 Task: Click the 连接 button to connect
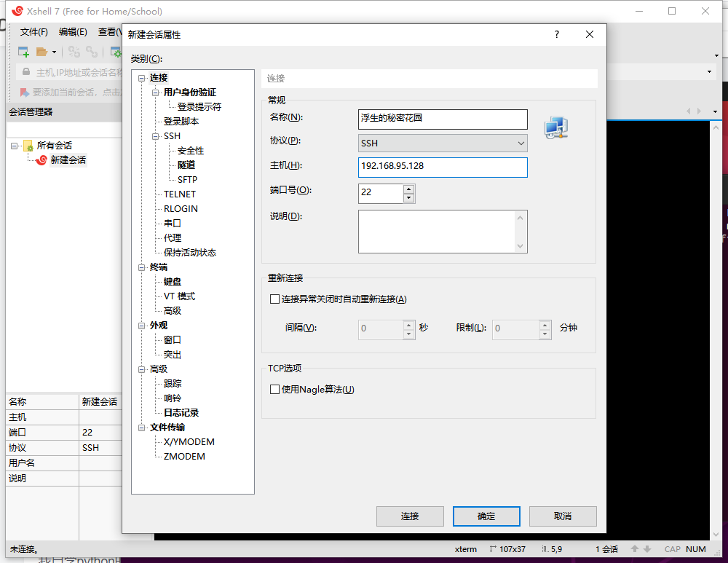[410, 516]
